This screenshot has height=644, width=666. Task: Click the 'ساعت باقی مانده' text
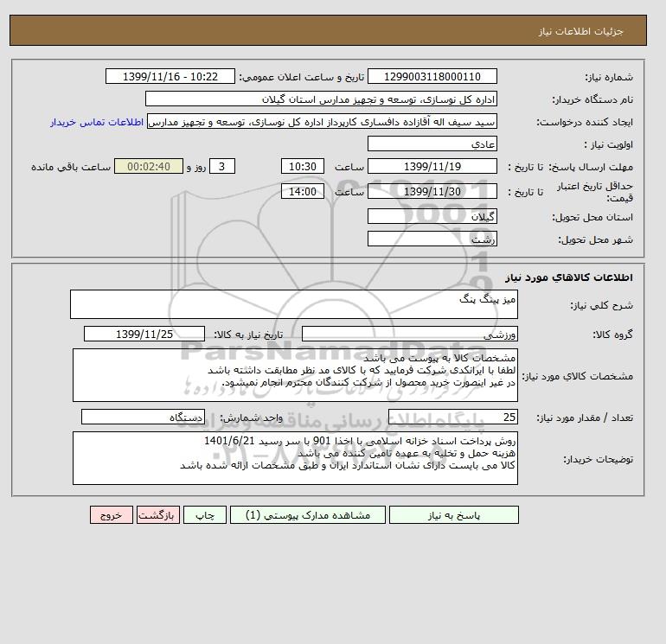coord(71,167)
